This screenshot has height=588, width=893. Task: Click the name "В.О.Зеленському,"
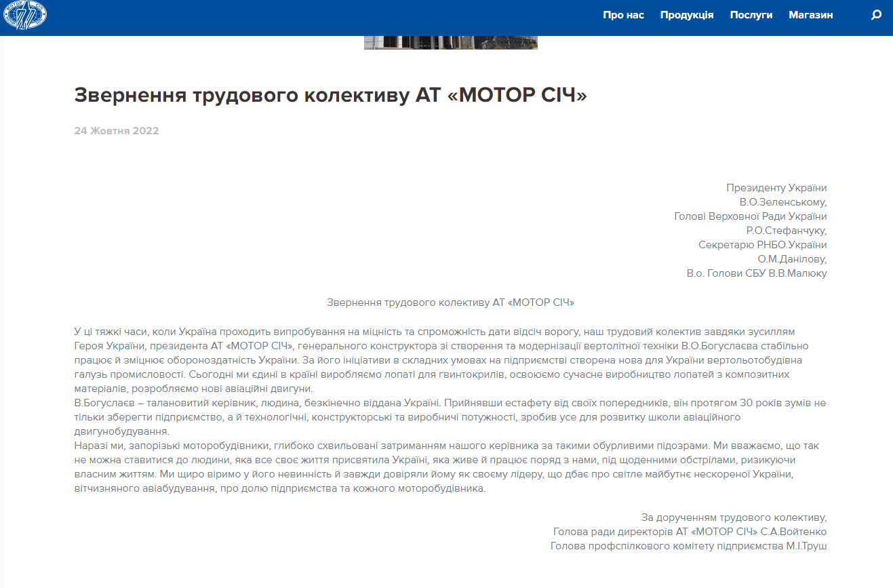click(x=783, y=202)
